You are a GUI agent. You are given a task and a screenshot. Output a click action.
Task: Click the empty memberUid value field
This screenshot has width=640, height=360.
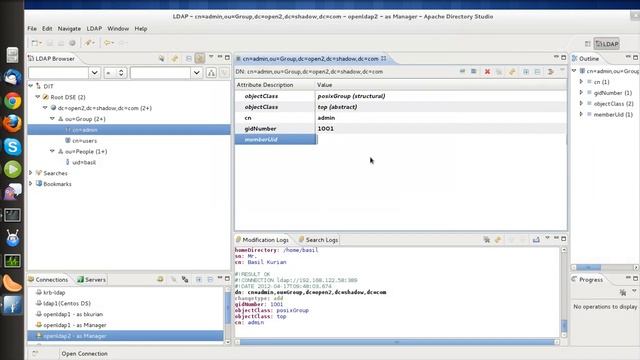pos(441,139)
